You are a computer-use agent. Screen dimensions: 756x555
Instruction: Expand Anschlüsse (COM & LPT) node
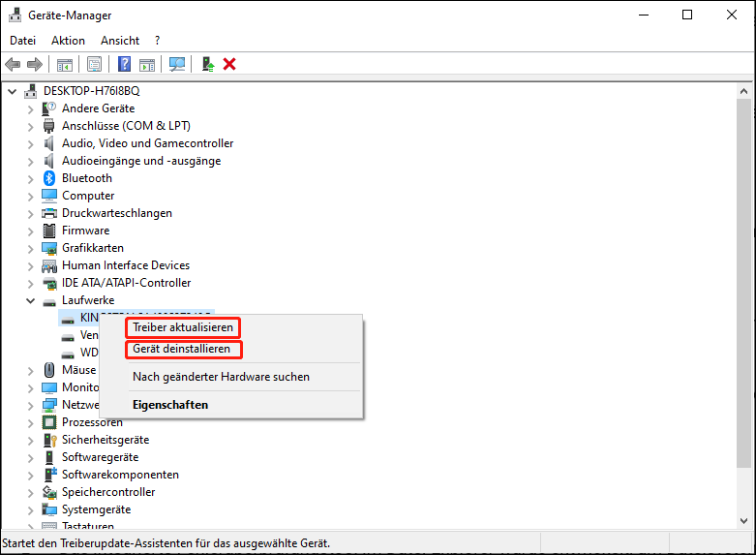pyautogui.click(x=30, y=127)
